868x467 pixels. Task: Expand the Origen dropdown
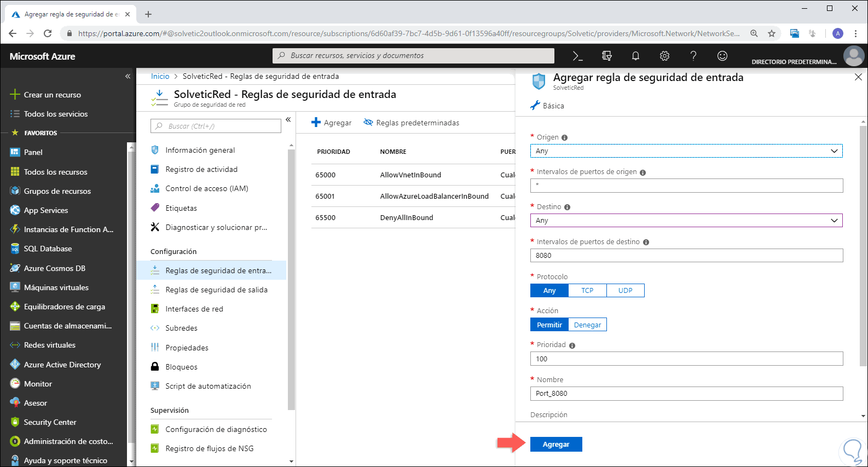[x=686, y=151]
